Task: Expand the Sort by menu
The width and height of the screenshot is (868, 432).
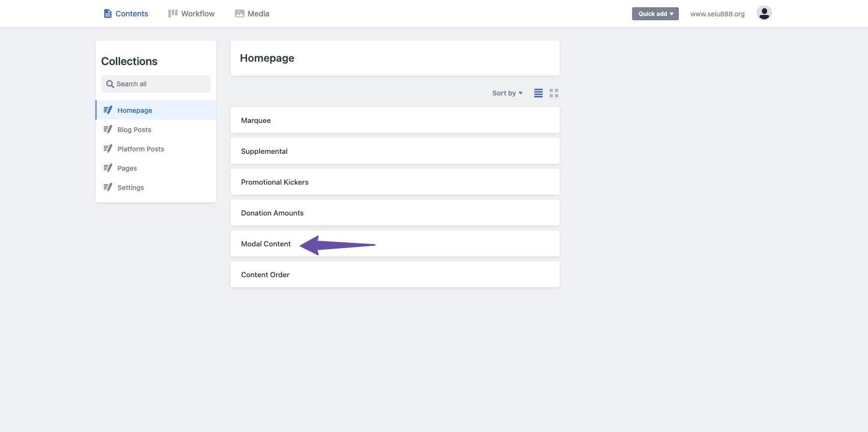Action: pyautogui.click(x=507, y=93)
